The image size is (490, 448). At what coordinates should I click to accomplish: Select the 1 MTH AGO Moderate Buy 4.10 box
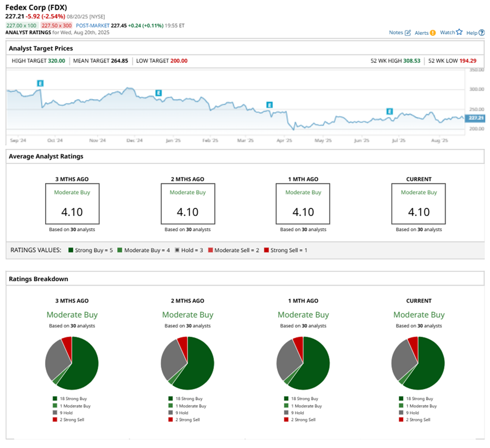[x=303, y=204]
